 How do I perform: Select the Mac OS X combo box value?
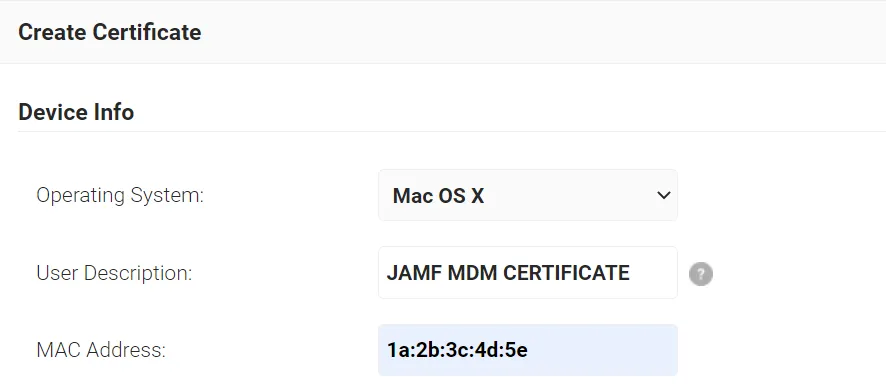(438, 196)
